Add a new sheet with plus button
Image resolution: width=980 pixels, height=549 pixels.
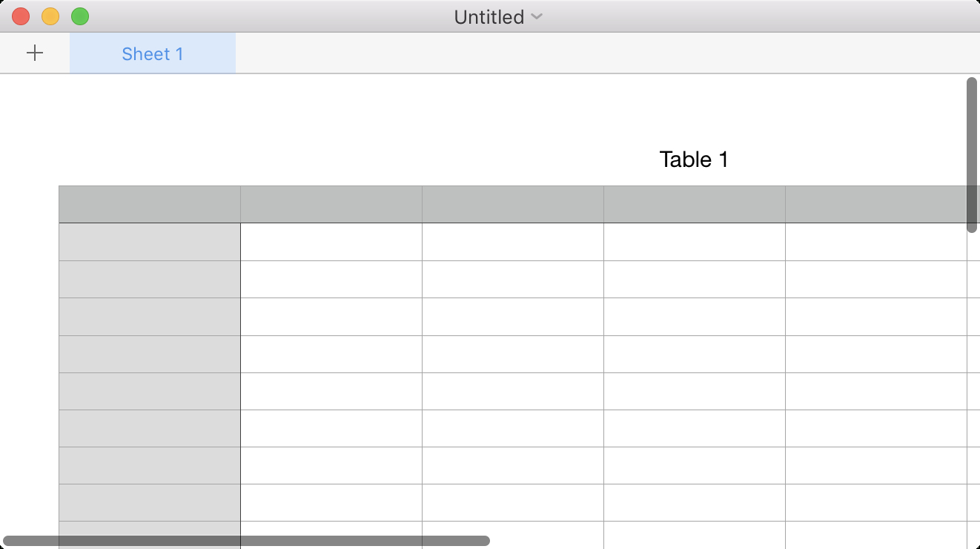click(35, 53)
